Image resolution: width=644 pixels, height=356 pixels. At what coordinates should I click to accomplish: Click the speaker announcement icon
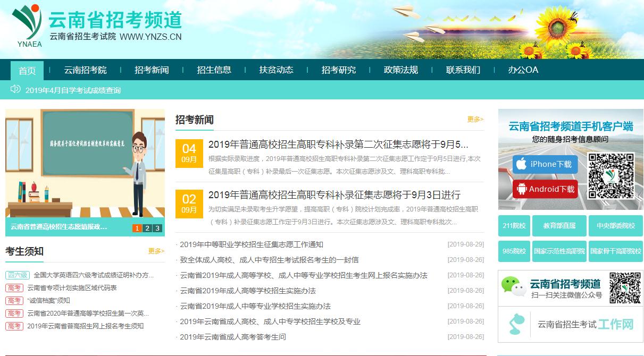(15, 89)
